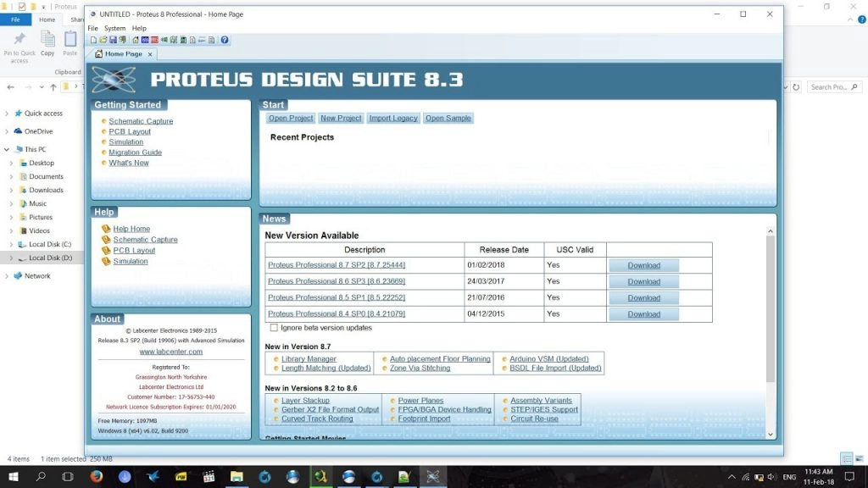Open Simulation link in Help panel

tap(130, 261)
